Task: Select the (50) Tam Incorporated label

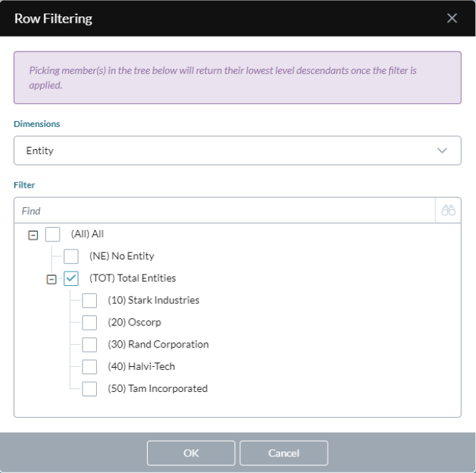Action: pos(158,388)
